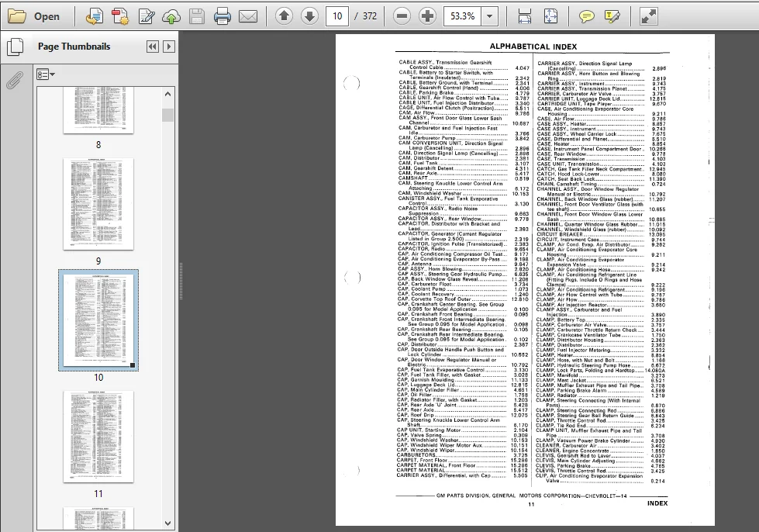Collapse the thumbnails panel double arrow
759x532 pixels.
coord(153,47)
